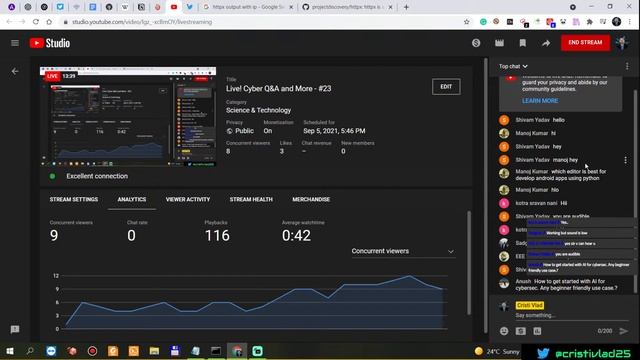640x360 pixels.
Task: Click the Super Chat dollar icon in chat
Action: (520, 331)
